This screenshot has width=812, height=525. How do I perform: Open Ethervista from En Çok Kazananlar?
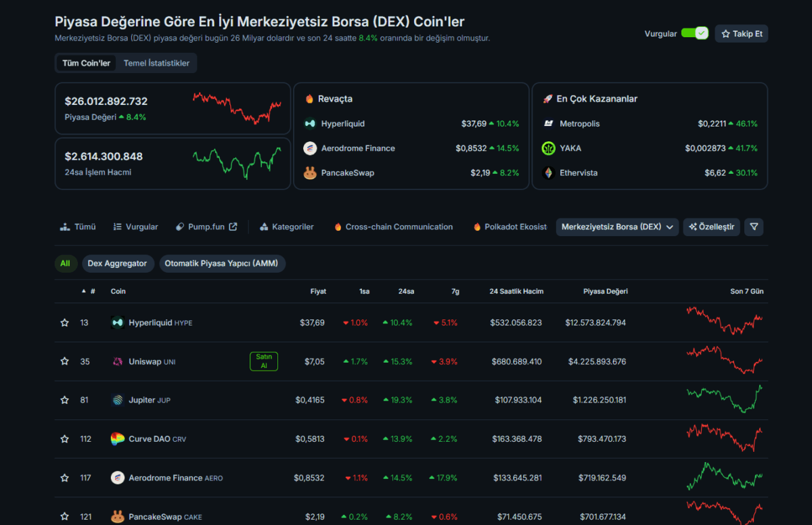[x=579, y=173]
